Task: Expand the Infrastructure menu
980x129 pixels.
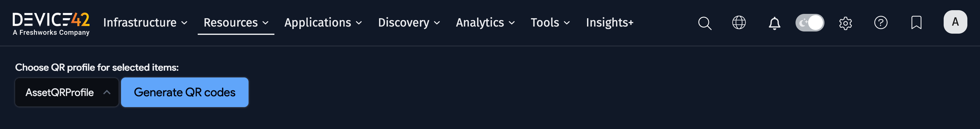Action: click(145, 23)
